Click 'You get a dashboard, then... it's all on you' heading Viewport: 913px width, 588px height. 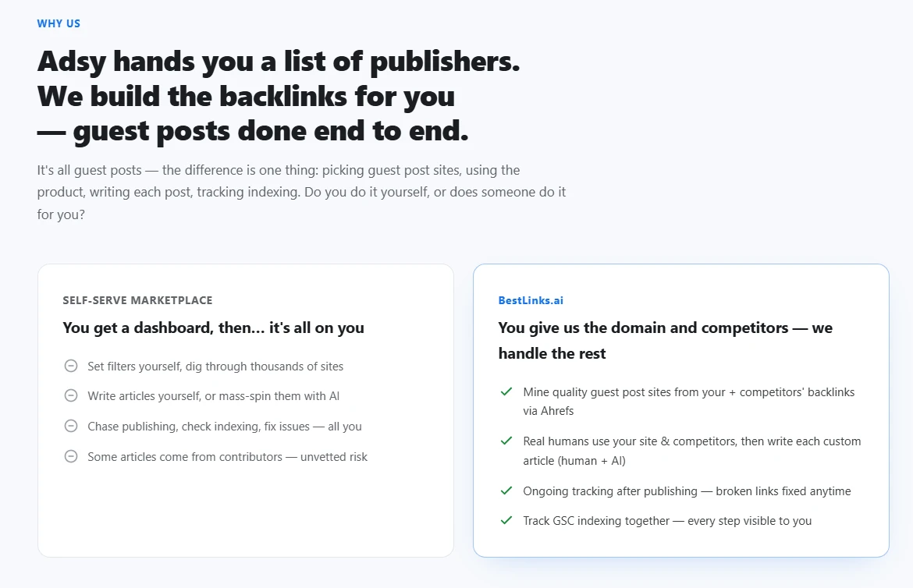[x=213, y=328]
